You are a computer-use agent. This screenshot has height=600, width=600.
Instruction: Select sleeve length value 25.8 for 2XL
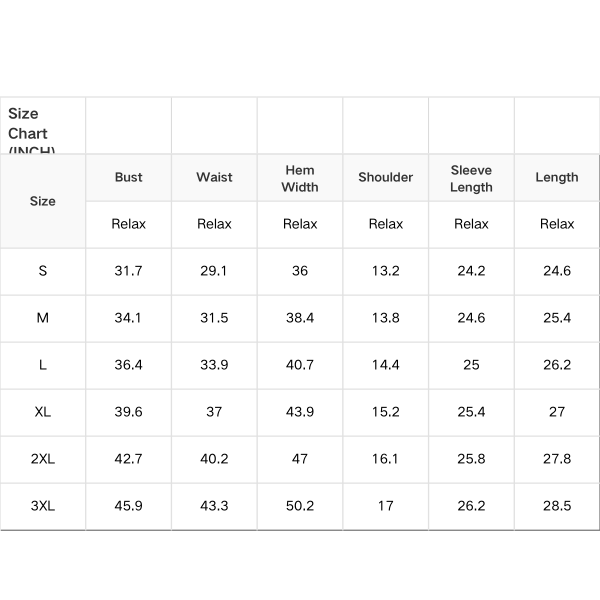click(471, 459)
